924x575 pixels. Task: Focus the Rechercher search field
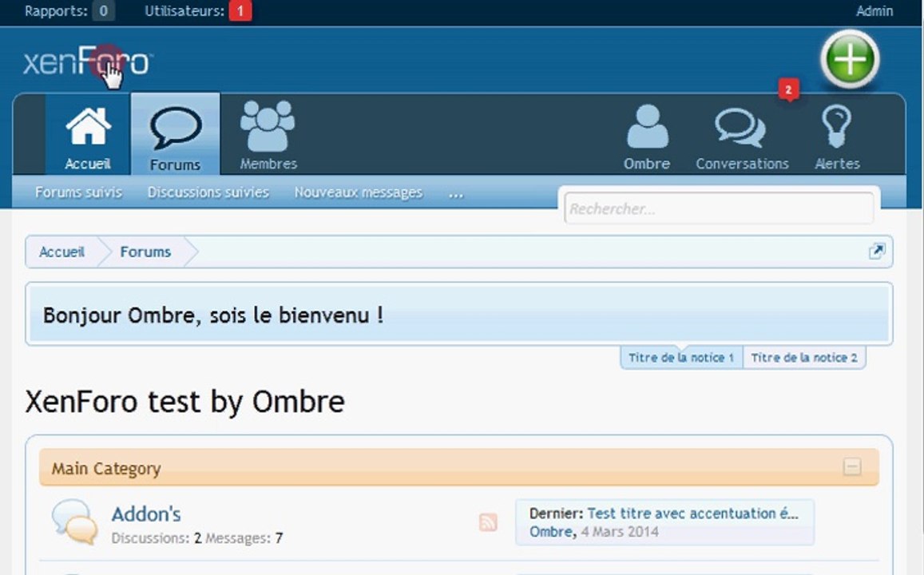pyautogui.click(x=718, y=208)
